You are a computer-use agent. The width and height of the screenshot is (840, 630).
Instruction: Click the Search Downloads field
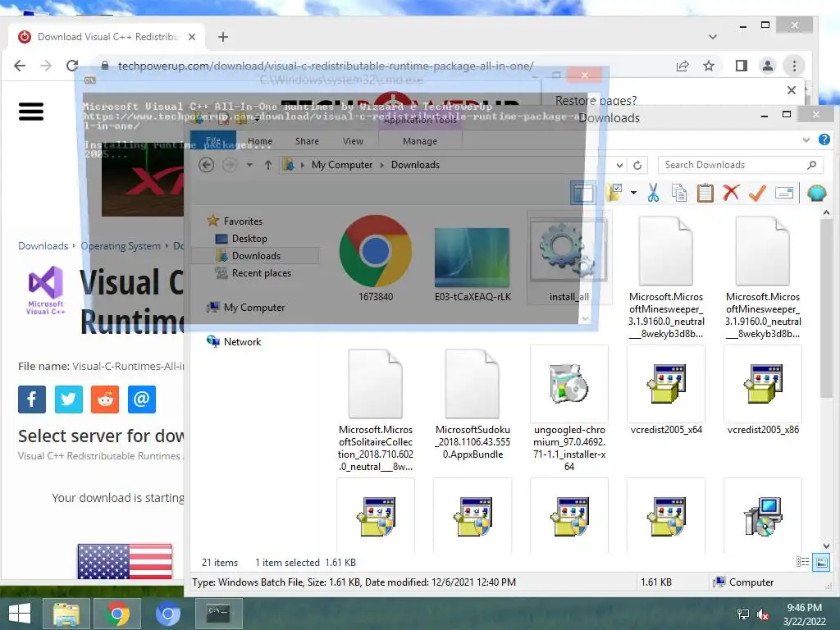tap(741, 165)
